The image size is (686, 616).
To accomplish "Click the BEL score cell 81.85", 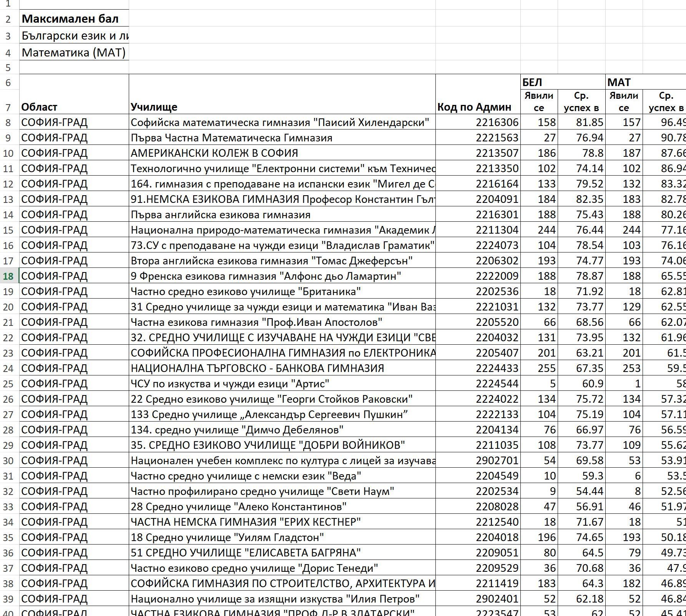I will click(581, 122).
